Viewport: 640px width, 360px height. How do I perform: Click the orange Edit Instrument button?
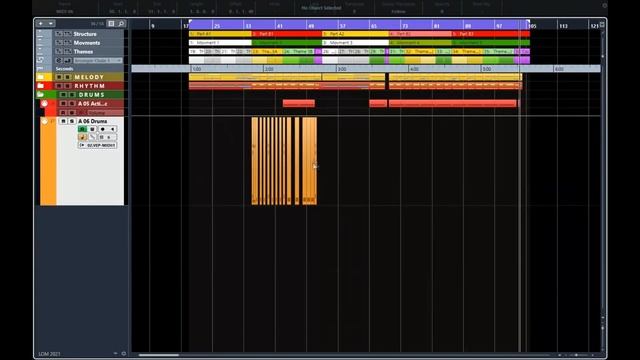[82, 137]
